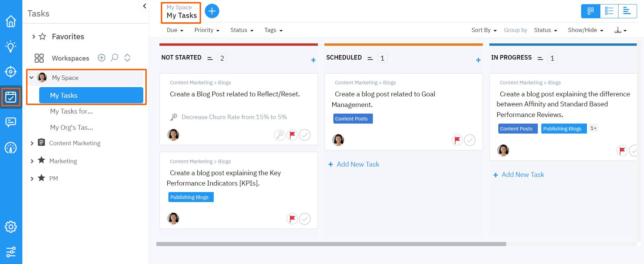Mark the Key Performance Indicators task complete
This screenshot has height=264, width=644.
coord(305,219)
